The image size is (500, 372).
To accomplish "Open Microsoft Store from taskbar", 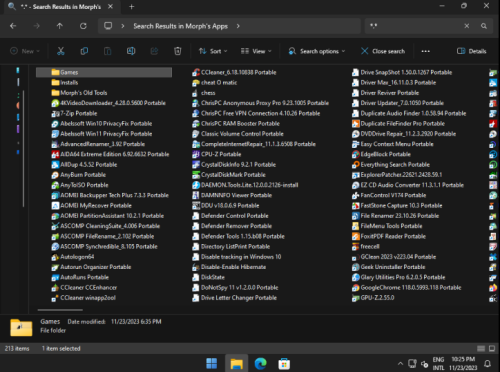I will (x=284, y=363).
